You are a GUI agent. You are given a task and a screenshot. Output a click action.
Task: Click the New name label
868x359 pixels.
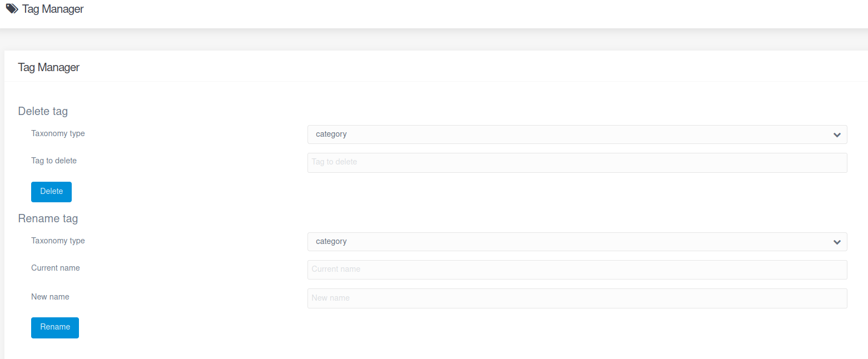pos(50,297)
